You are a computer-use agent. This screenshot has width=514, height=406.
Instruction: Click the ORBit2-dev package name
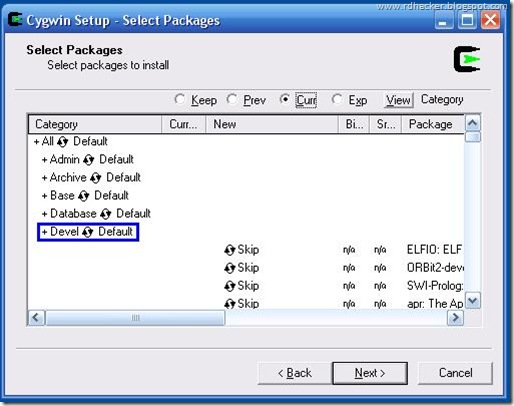(435, 268)
